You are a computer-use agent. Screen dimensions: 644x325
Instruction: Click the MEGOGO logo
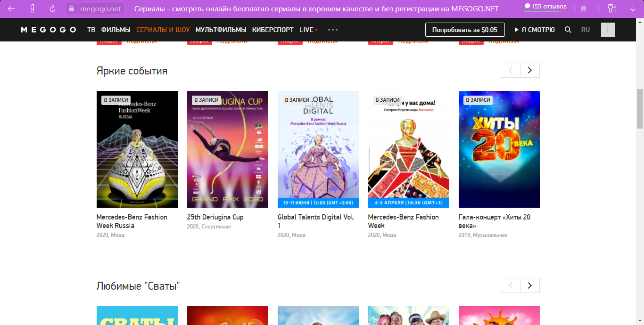coord(49,30)
